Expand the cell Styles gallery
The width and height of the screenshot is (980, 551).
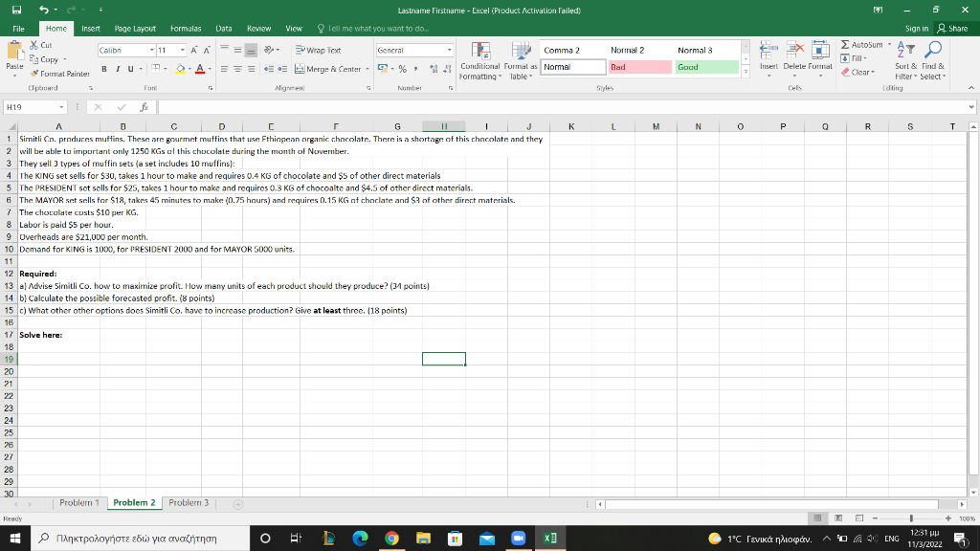pos(746,73)
